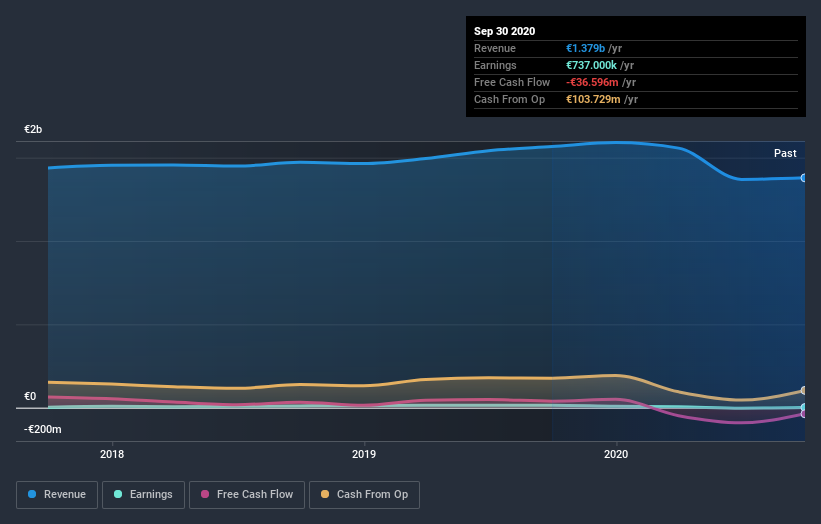
Task: Toggle the Cash From Op legend button
Action: coord(364,494)
